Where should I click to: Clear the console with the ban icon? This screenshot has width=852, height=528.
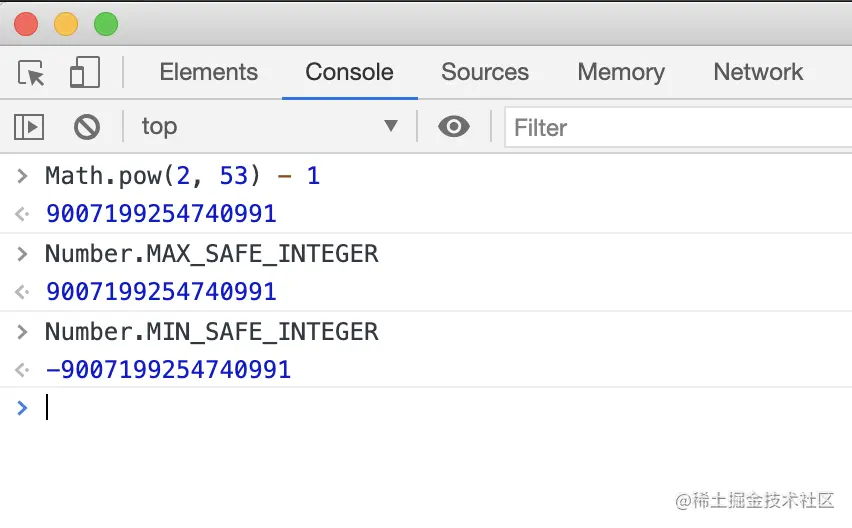click(87, 127)
